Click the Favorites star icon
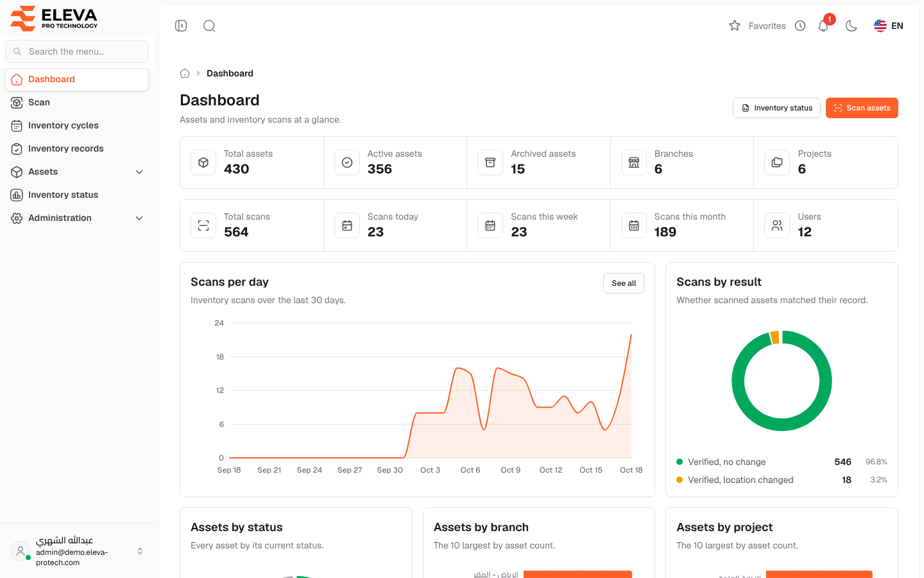 [735, 26]
